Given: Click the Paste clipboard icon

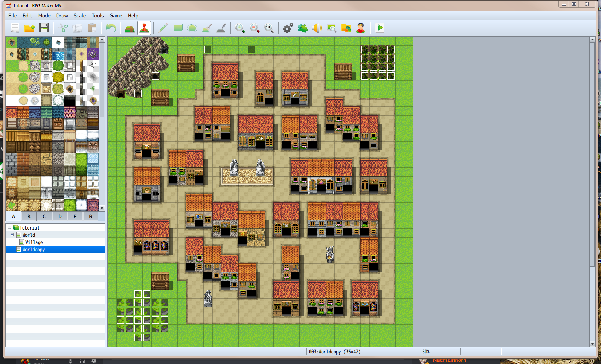Looking at the screenshot, I should pyautogui.click(x=92, y=28).
